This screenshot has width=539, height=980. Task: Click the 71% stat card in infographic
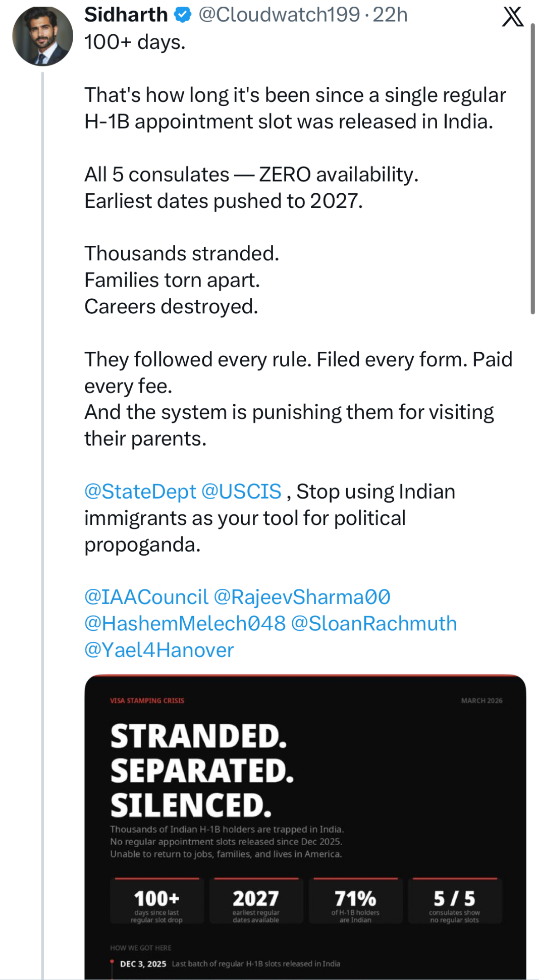(x=355, y=902)
